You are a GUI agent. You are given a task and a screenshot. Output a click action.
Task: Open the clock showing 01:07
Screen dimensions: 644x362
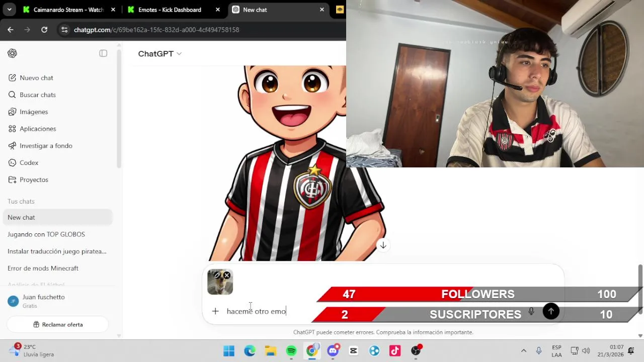coord(610,350)
